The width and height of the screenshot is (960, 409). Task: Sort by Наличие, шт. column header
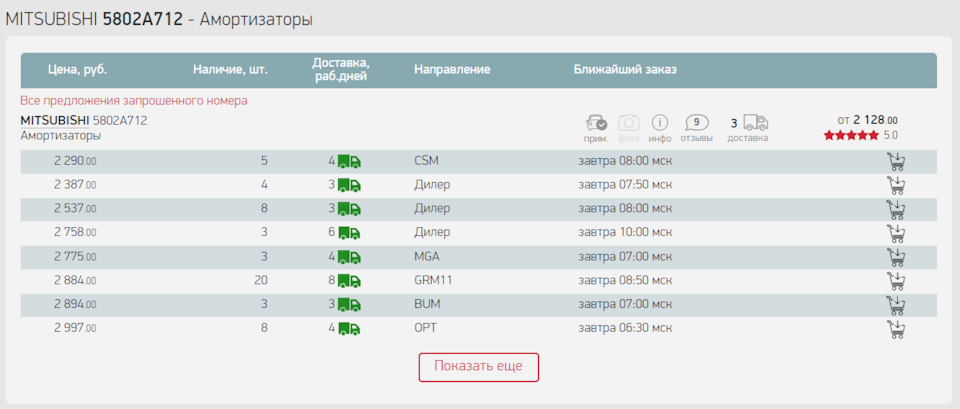point(230,70)
